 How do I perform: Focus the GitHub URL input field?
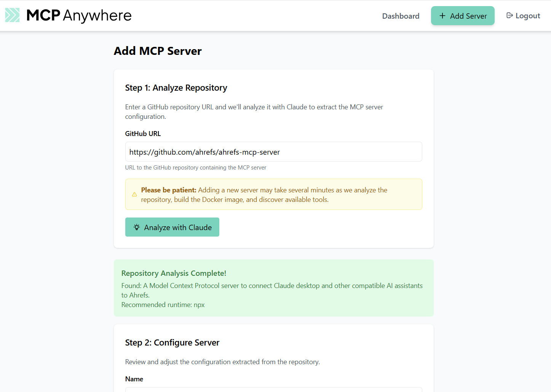coord(273,152)
